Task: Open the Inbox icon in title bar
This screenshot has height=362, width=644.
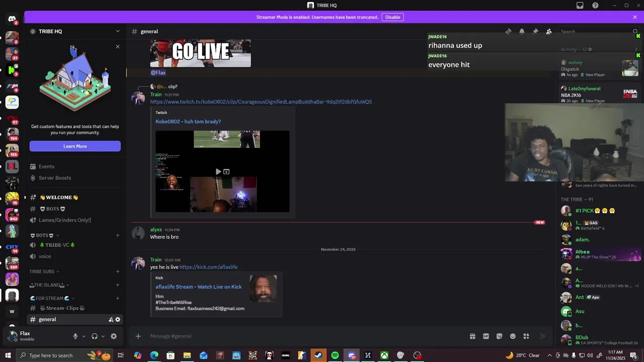Action: click(x=580, y=6)
